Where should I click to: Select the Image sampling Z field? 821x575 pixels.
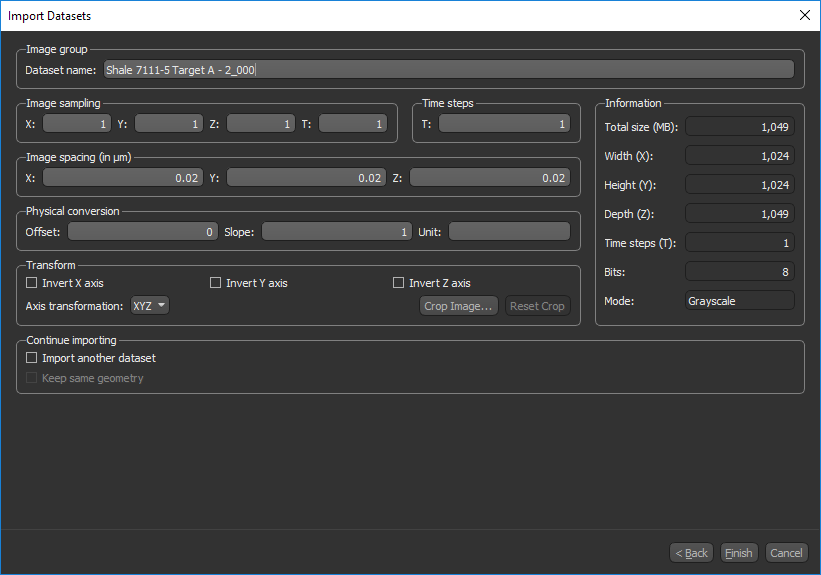tap(260, 124)
